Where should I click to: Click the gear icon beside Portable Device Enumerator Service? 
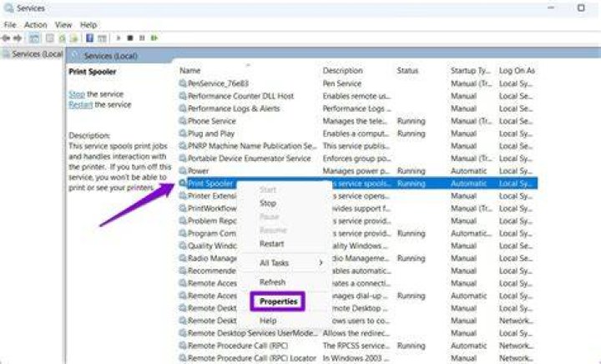(x=183, y=159)
